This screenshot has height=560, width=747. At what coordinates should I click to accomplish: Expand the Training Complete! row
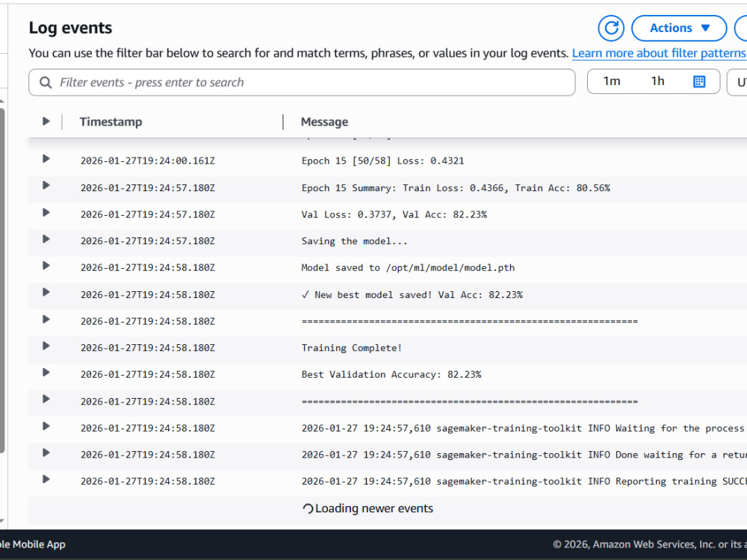coord(46,346)
